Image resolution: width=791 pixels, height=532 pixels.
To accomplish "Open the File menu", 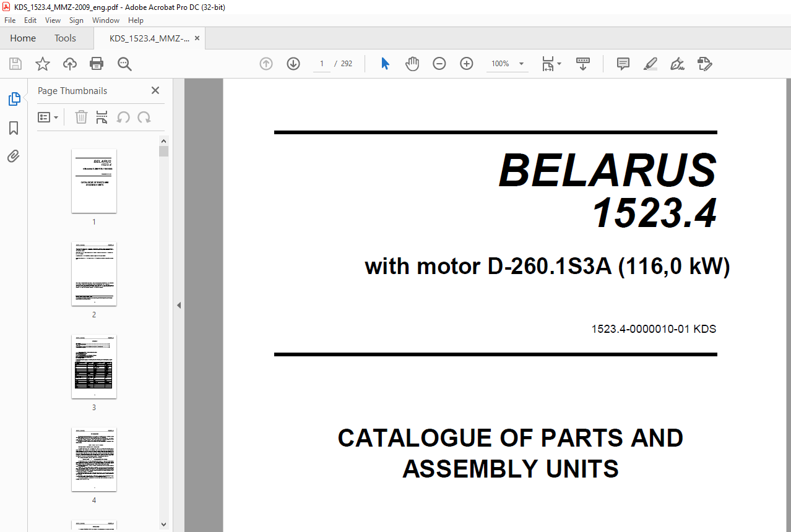I will point(10,20).
